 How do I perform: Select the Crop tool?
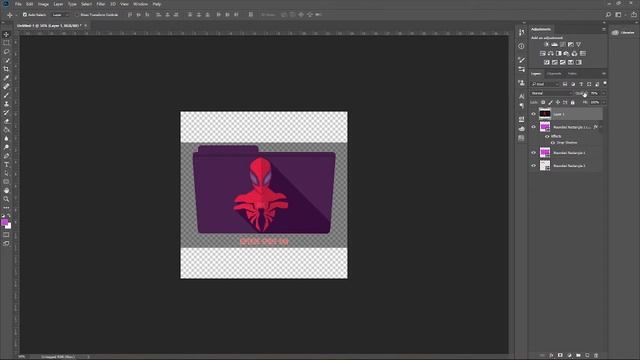click(6, 69)
